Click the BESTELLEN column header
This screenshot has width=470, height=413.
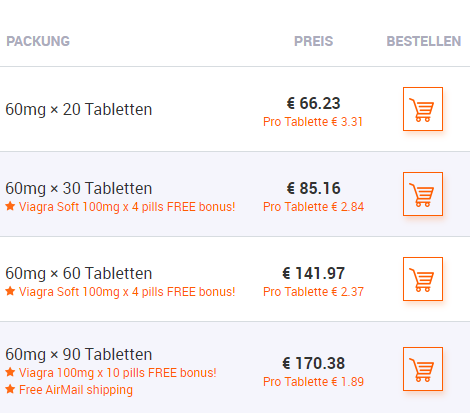click(424, 41)
